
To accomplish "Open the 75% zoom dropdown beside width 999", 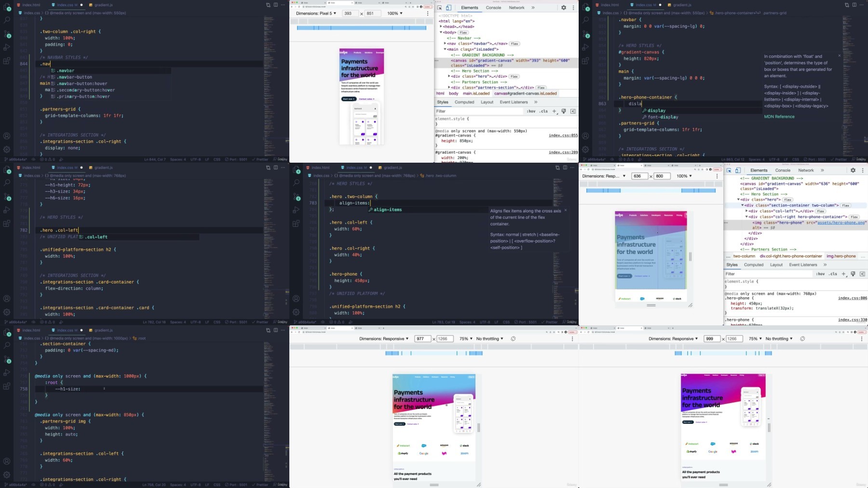I will pyautogui.click(x=755, y=339).
